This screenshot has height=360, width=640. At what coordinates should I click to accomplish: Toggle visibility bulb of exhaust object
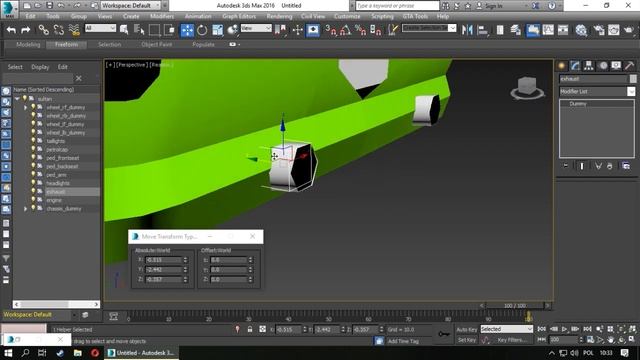click(x=33, y=191)
